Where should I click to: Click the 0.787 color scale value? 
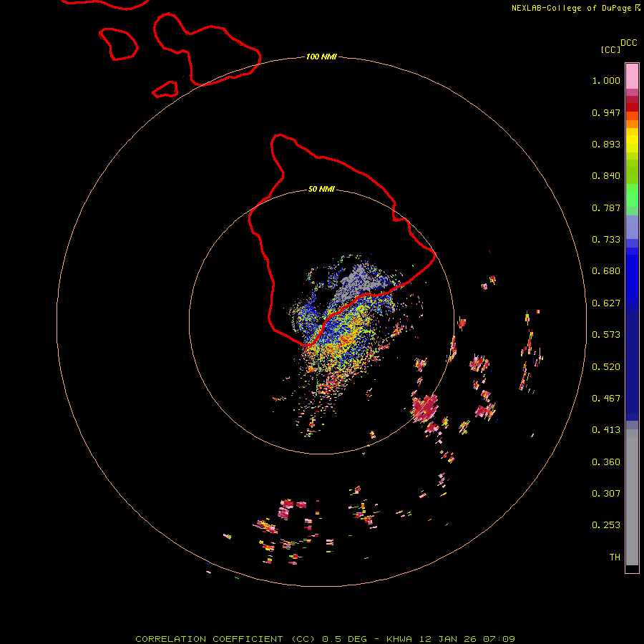pyautogui.click(x=606, y=208)
